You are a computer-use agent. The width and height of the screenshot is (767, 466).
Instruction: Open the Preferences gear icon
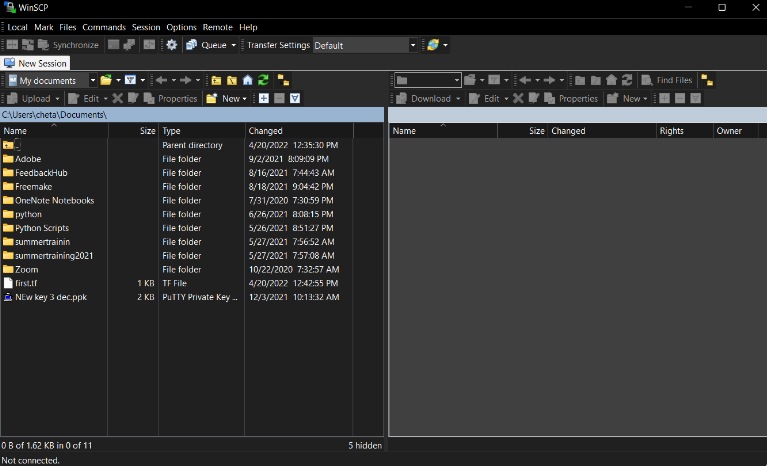pyautogui.click(x=172, y=45)
